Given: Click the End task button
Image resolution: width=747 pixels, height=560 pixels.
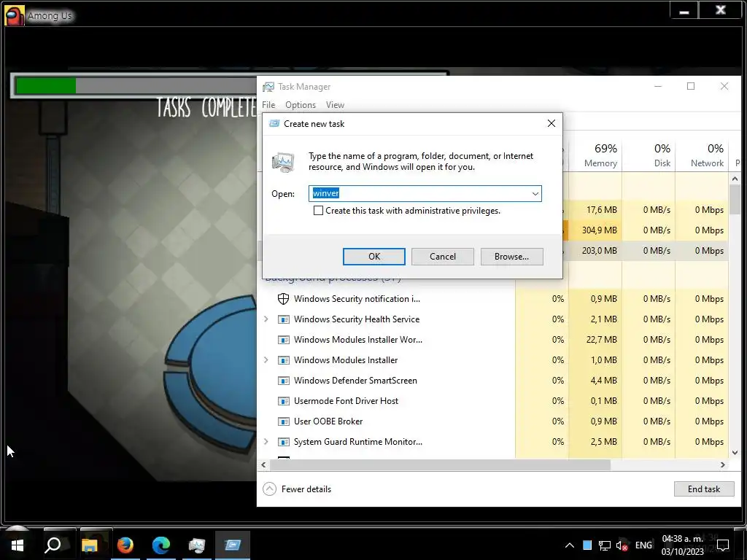Looking at the screenshot, I should coord(704,489).
